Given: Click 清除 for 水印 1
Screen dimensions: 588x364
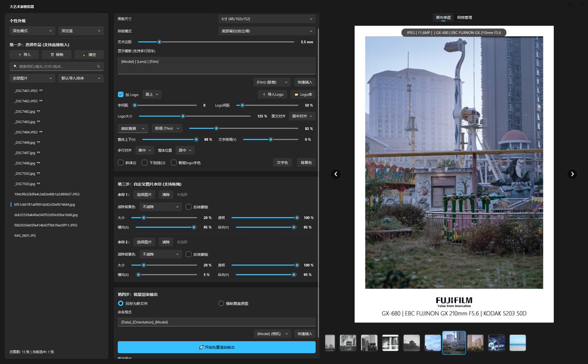Looking at the screenshot, I should pos(166,194).
